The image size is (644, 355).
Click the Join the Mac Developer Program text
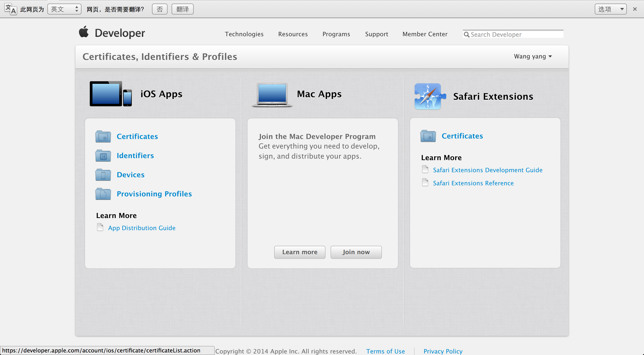(x=317, y=136)
